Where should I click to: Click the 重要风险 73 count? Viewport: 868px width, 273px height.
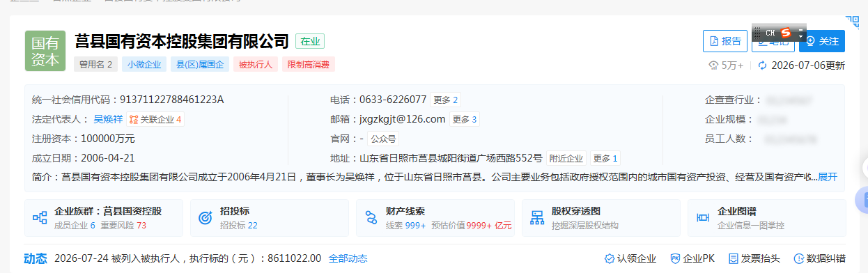pos(123,226)
